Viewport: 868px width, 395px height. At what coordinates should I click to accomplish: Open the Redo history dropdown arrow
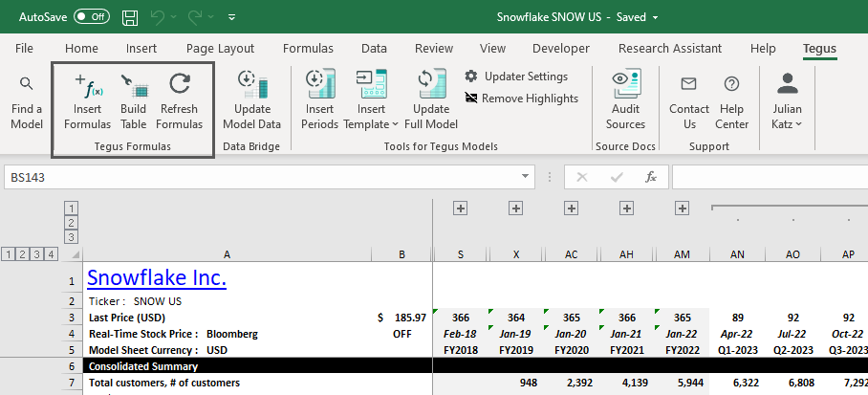coord(210,17)
